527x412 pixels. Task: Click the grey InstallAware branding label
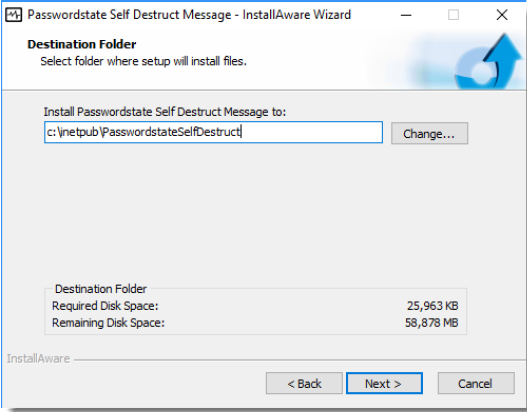[x=38, y=359]
